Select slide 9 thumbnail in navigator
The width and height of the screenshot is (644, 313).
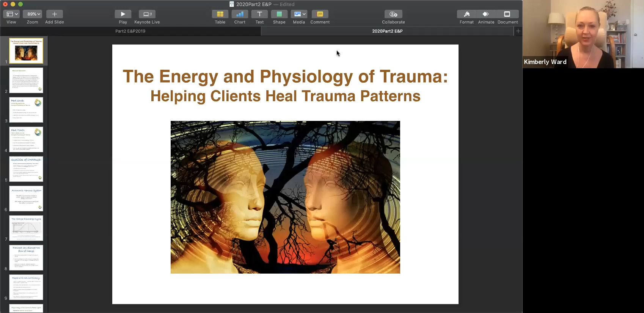pos(26,287)
